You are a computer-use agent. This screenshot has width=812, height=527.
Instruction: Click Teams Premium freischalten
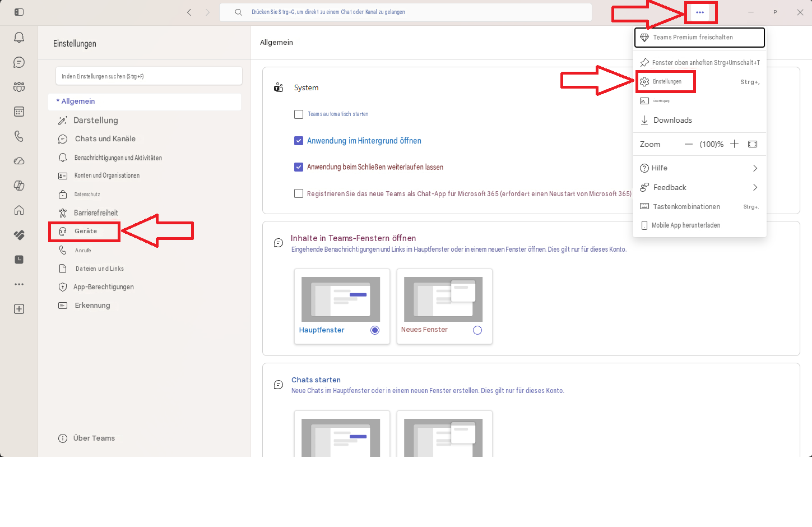coord(699,38)
